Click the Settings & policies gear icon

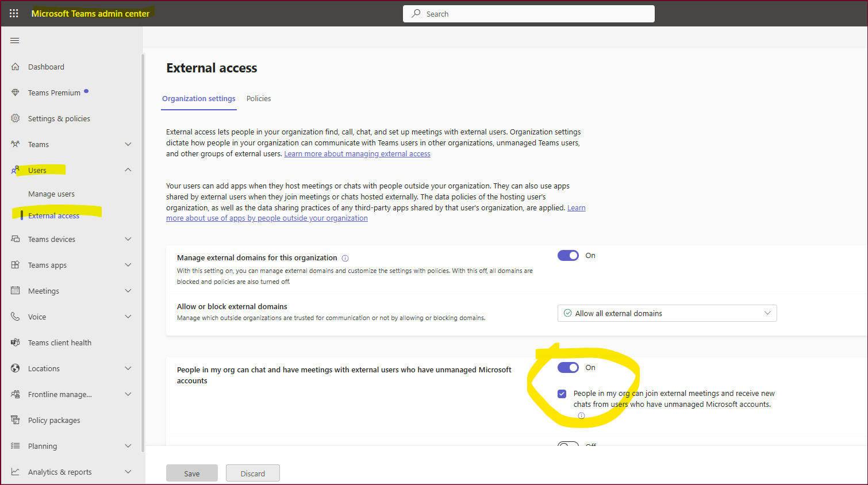tap(16, 118)
